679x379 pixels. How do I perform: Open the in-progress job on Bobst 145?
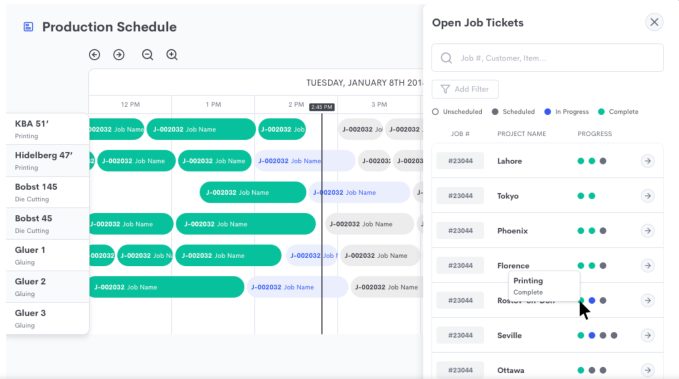pos(359,192)
